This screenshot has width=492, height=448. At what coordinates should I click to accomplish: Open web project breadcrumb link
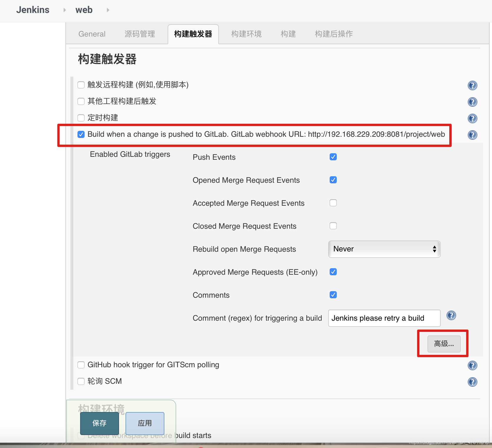pos(84,10)
